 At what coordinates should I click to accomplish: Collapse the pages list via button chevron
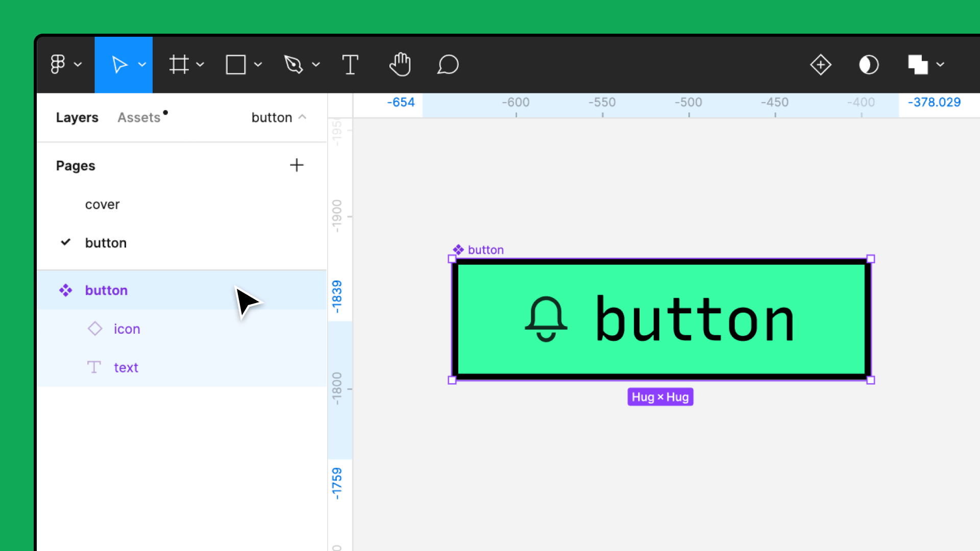coord(302,117)
